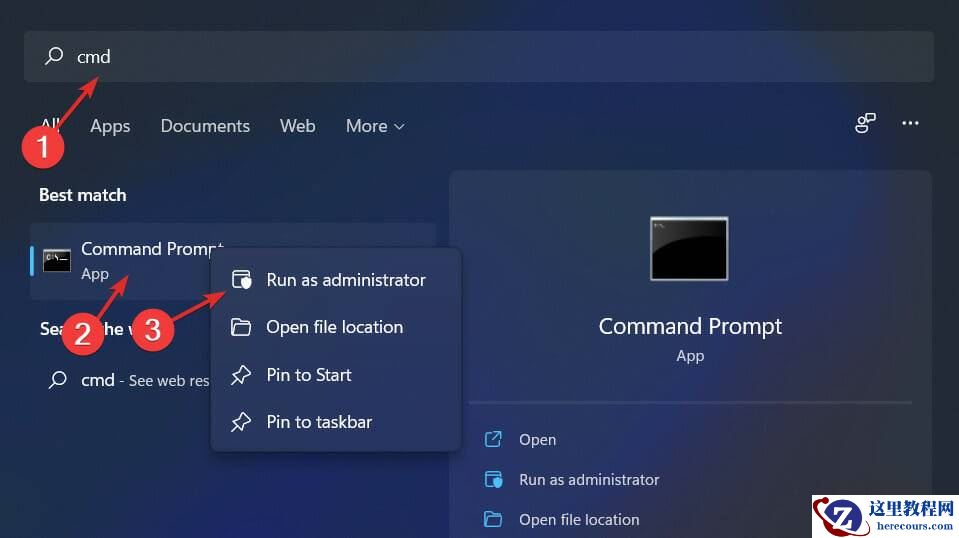
Task: Click the feedback people icon at top right
Action: click(x=865, y=124)
